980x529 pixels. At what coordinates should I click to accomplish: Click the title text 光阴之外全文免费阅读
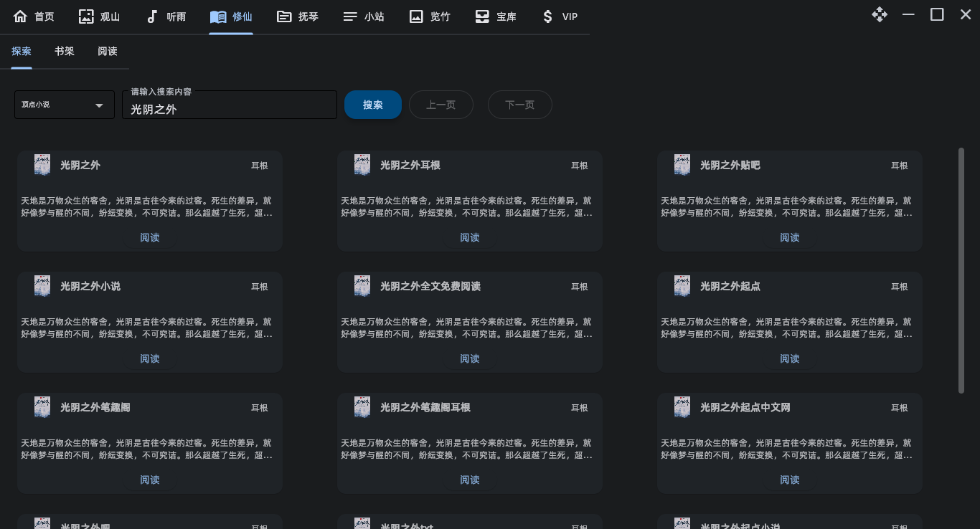coord(430,286)
